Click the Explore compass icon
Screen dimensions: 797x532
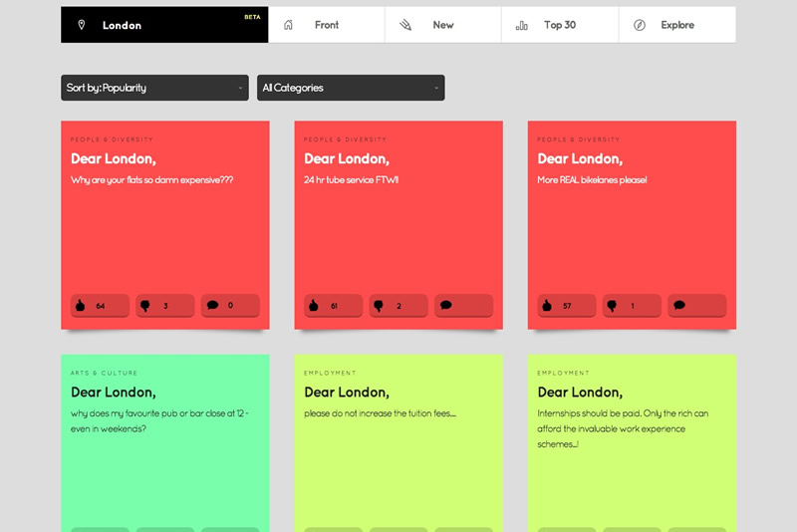point(640,25)
